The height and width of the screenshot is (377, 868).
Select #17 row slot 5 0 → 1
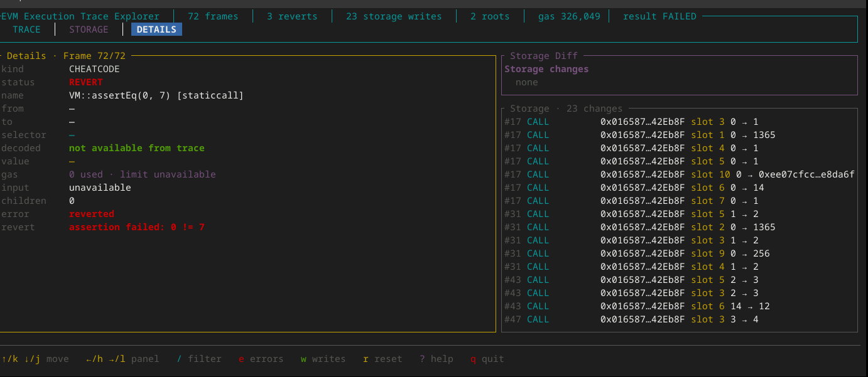pos(680,161)
